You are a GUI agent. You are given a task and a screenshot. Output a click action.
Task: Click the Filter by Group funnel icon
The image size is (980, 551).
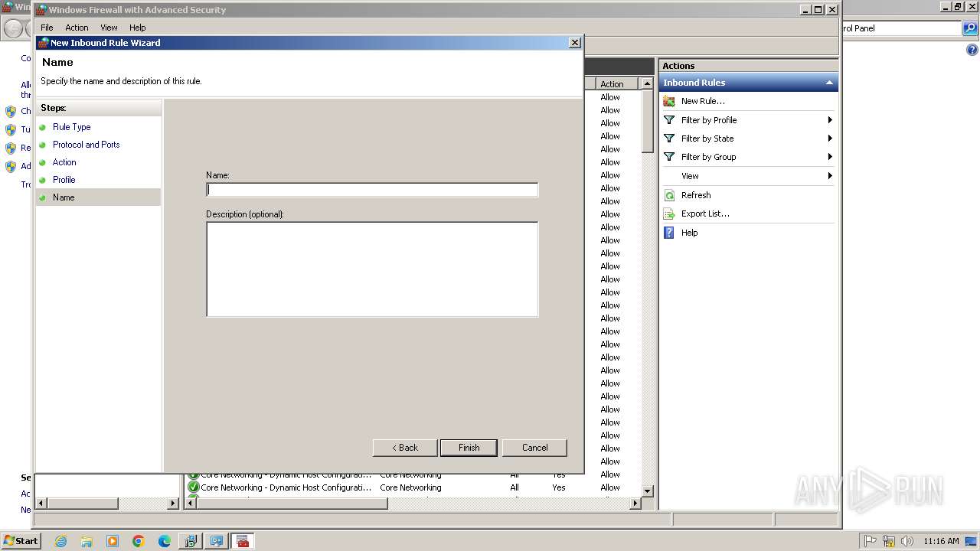click(x=669, y=157)
